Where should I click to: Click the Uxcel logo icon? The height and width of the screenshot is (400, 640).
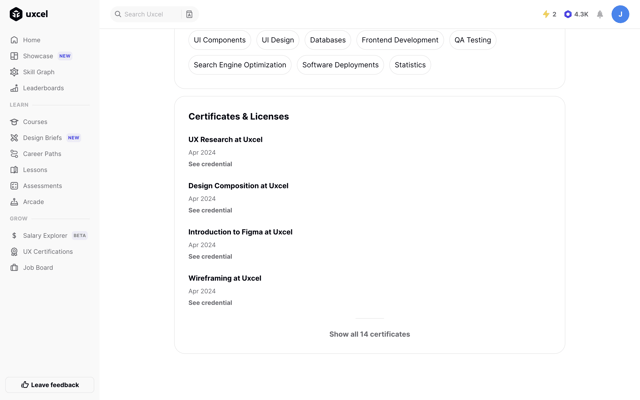tap(16, 14)
